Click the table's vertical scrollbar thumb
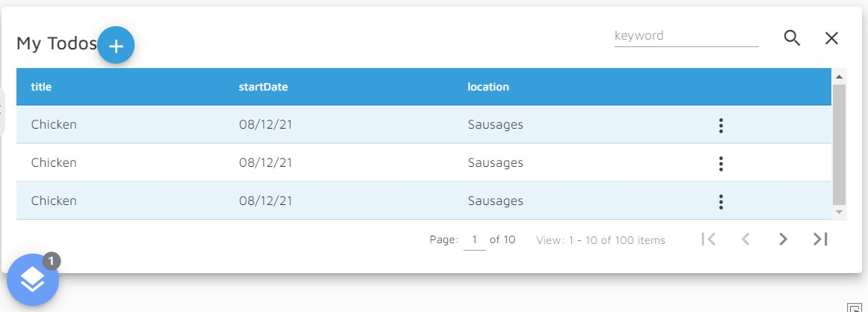 [839, 142]
